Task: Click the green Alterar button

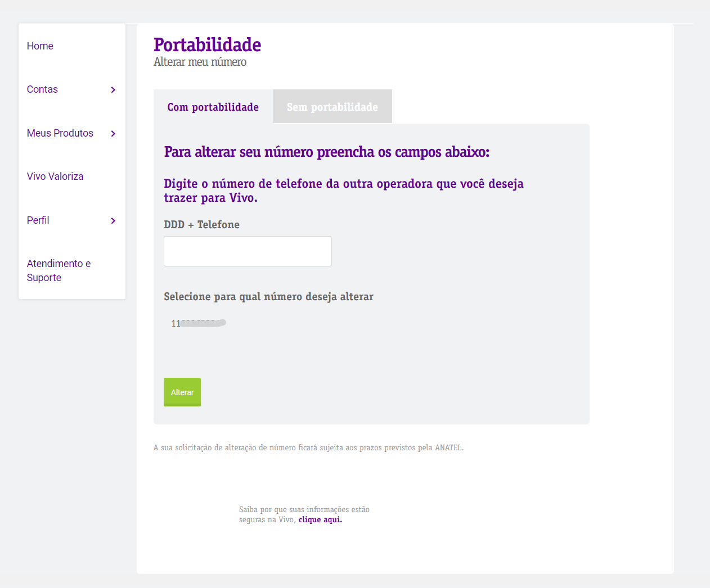Action: click(x=182, y=392)
